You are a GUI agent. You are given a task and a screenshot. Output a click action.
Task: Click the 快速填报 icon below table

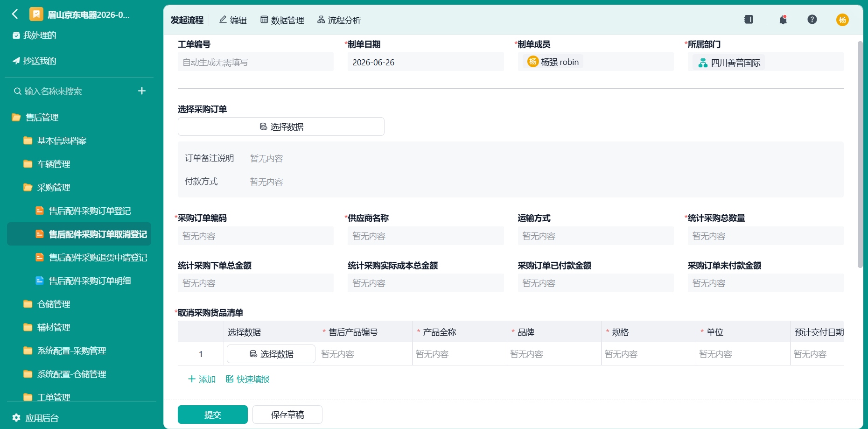pos(230,379)
